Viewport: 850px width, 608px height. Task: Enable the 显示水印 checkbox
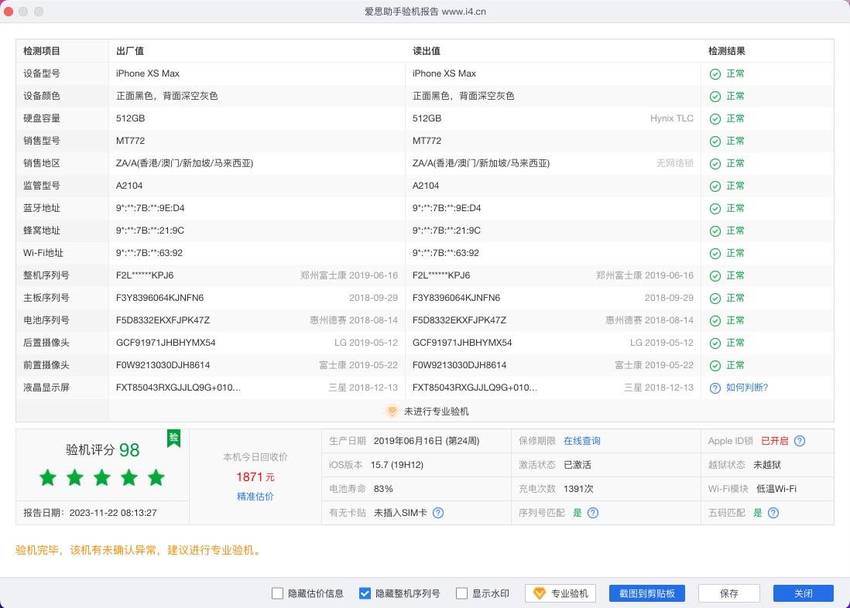point(461,593)
